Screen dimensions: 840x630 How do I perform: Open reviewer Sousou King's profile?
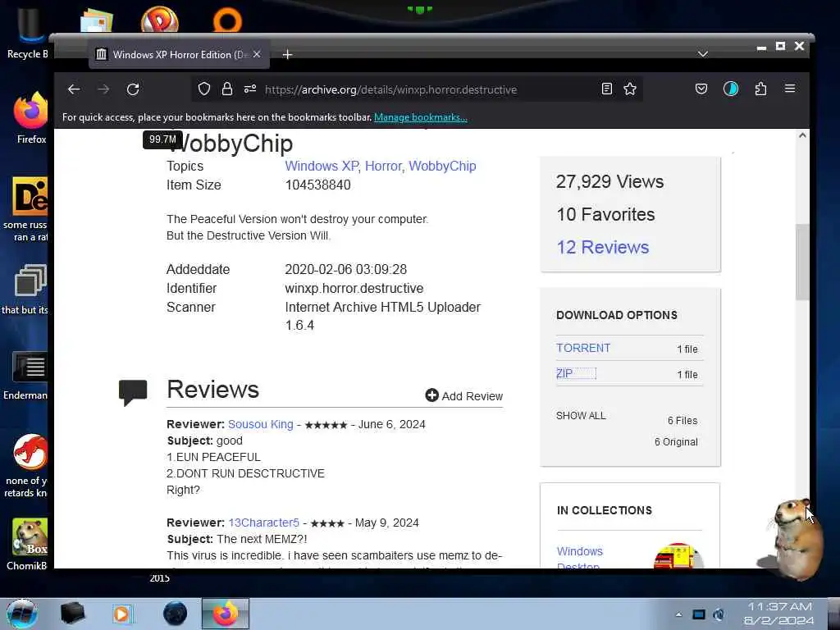point(261,424)
